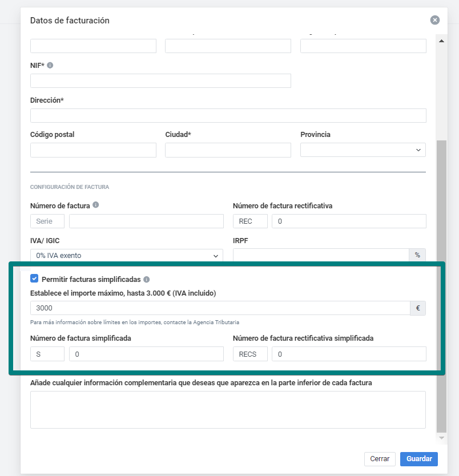Click the Cerrar button
This screenshot has width=459, height=476.
[380, 459]
